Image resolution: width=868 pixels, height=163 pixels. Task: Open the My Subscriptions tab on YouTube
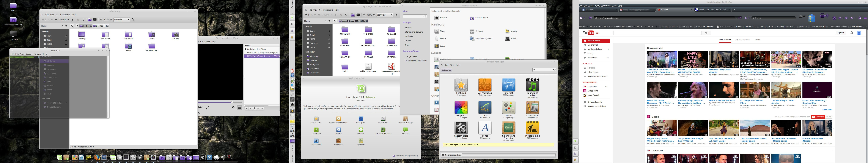point(743,40)
